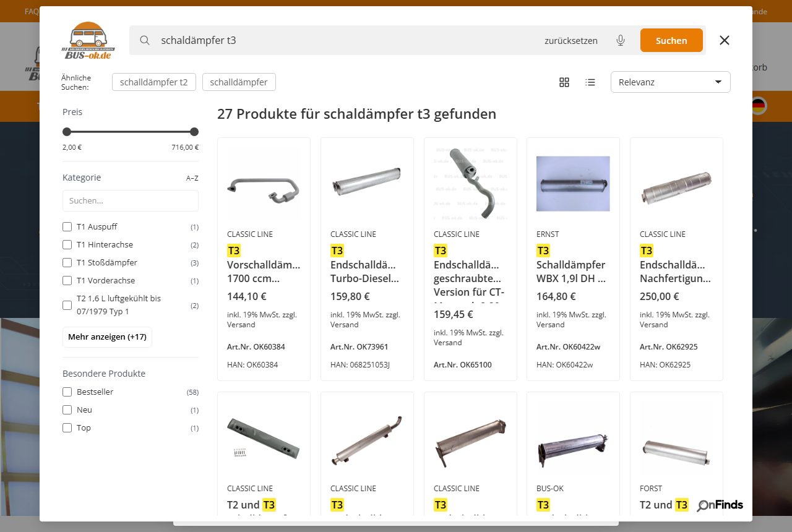The height and width of the screenshot is (532, 792).
Task: Select suggested search schalldämpfer t2
Action: click(154, 82)
